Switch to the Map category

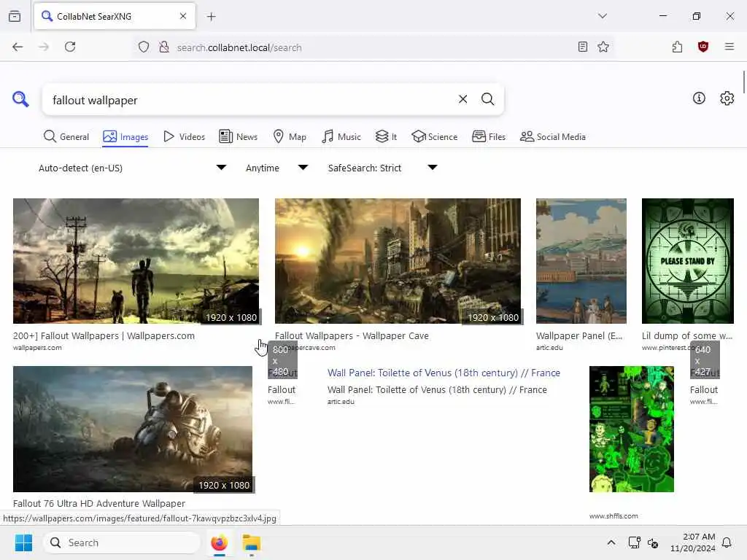point(290,136)
